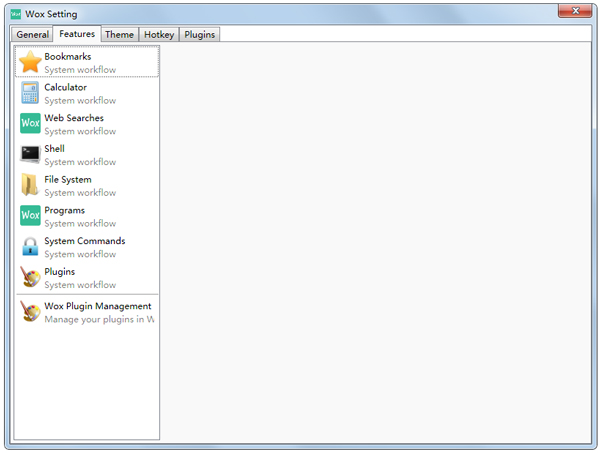Select the Features tab
This screenshot has height=453, width=600.
pyautogui.click(x=77, y=34)
